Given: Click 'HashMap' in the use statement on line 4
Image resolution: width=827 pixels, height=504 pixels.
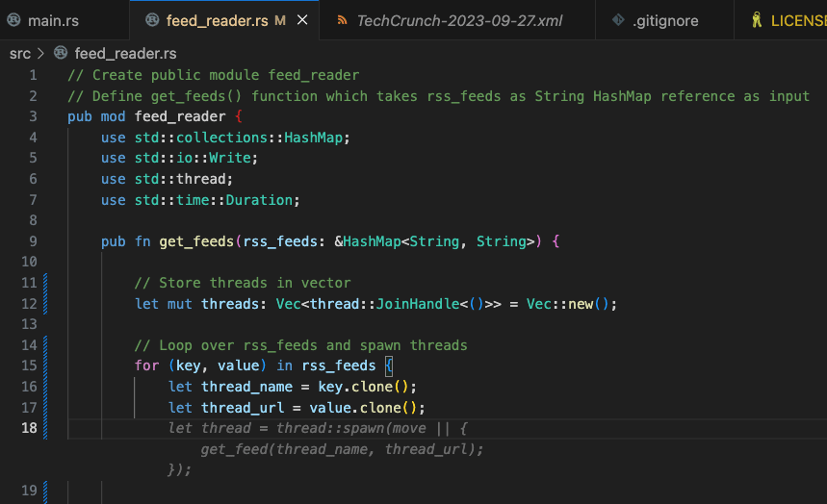Looking at the screenshot, I should coord(313,138).
